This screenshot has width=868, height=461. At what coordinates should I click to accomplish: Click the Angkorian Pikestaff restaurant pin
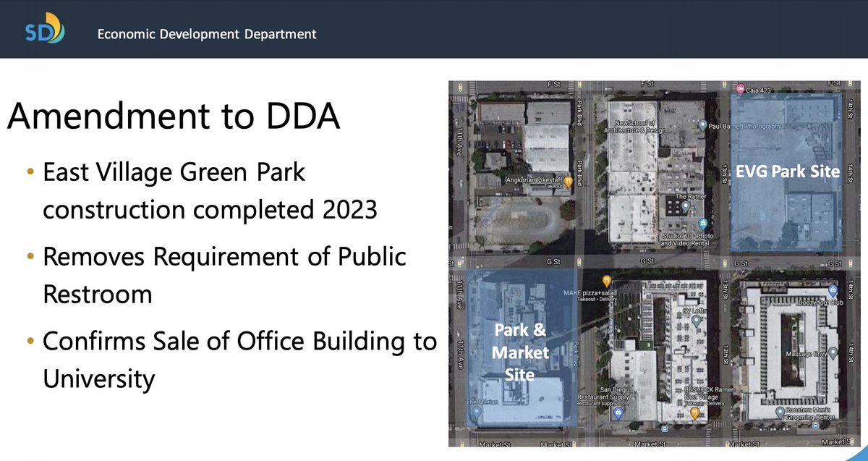point(569,182)
